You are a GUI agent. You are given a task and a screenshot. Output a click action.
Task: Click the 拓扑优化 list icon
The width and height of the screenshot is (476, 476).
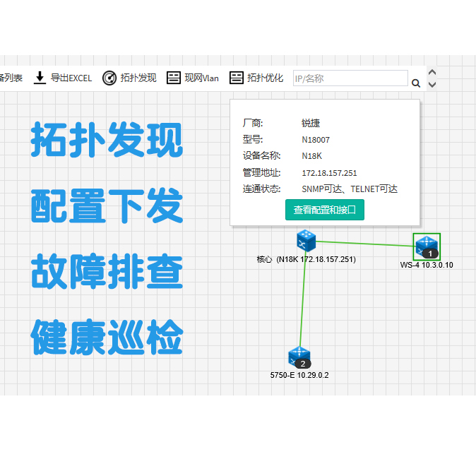(x=236, y=78)
